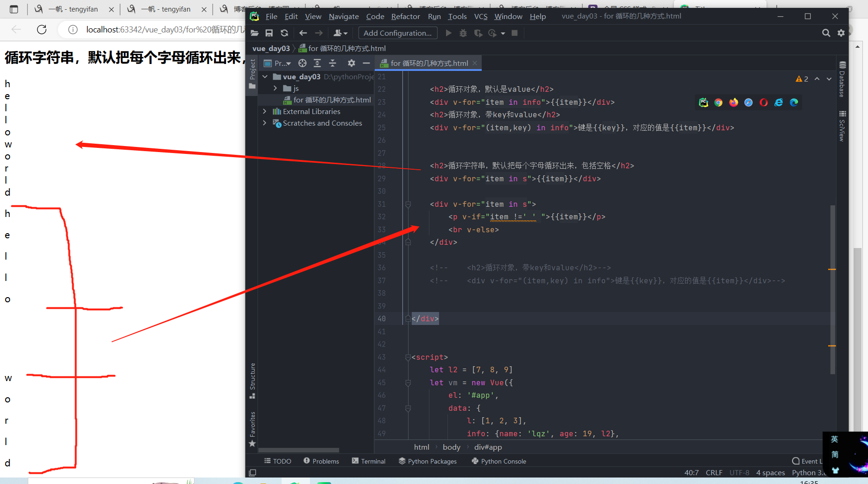Image resolution: width=868 pixels, height=484 pixels.
Task: Open the Python Console tool window
Action: click(499, 461)
